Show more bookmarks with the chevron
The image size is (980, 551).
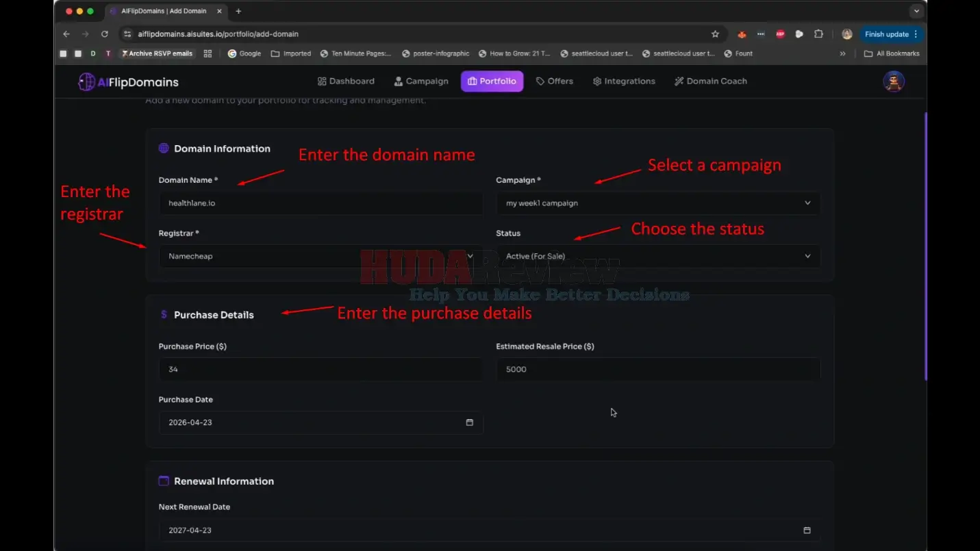pyautogui.click(x=842, y=53)
